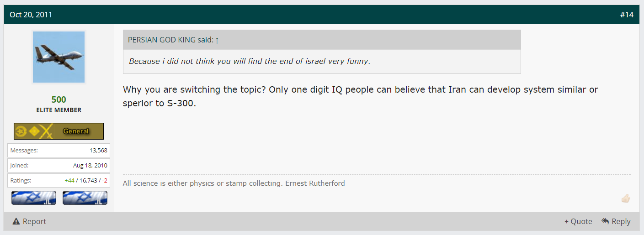Click the quoted post's up-arrow jump icon
The height and width of the screenshot is (235, 644).
tap(217, 40)
